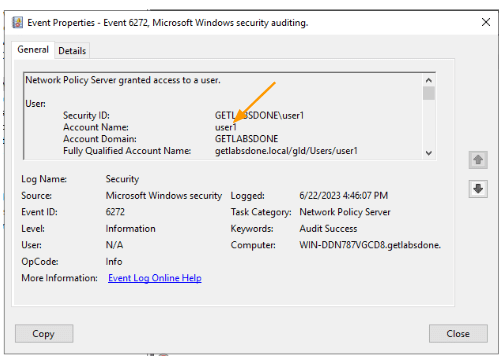Screen dimensions: 504x363
Task: Click the 'Account Name:' label
Action: click(96, 127)
